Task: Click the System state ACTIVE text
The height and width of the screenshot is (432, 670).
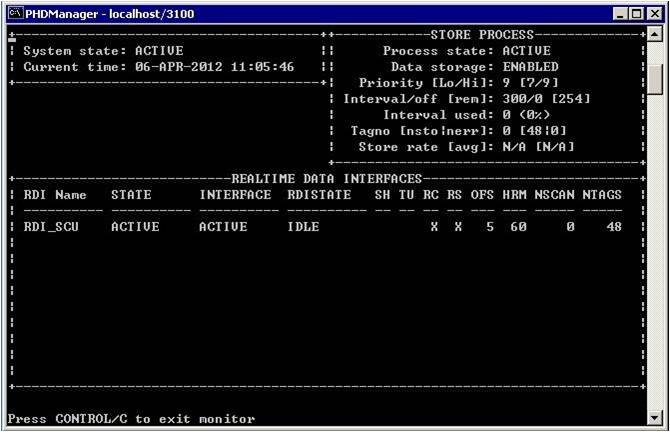Action: [x=159, y=51]
